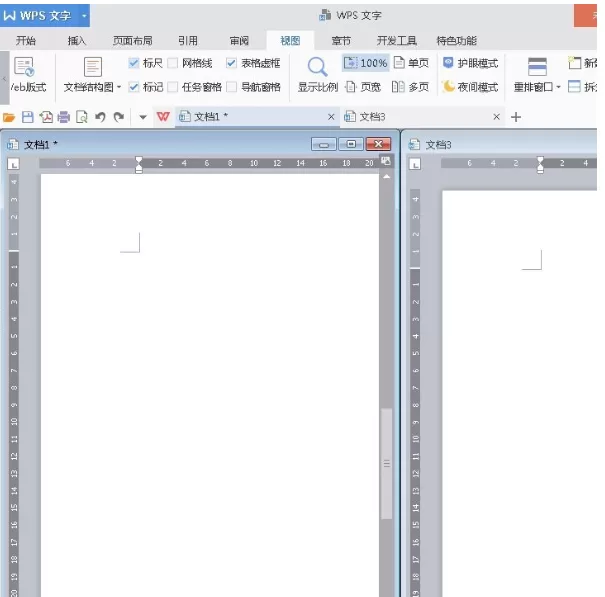Fit view to page width

363,87
